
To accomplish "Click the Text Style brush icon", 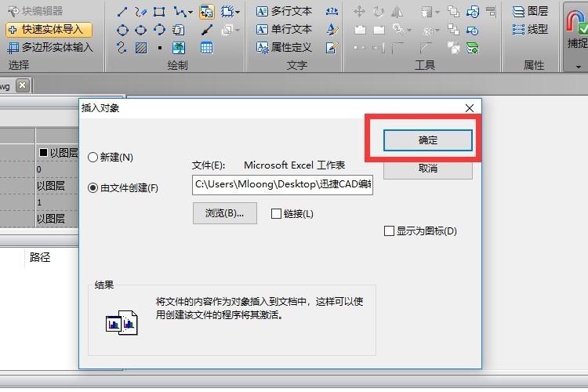I will pyautogui.click(x=332, y=30).
